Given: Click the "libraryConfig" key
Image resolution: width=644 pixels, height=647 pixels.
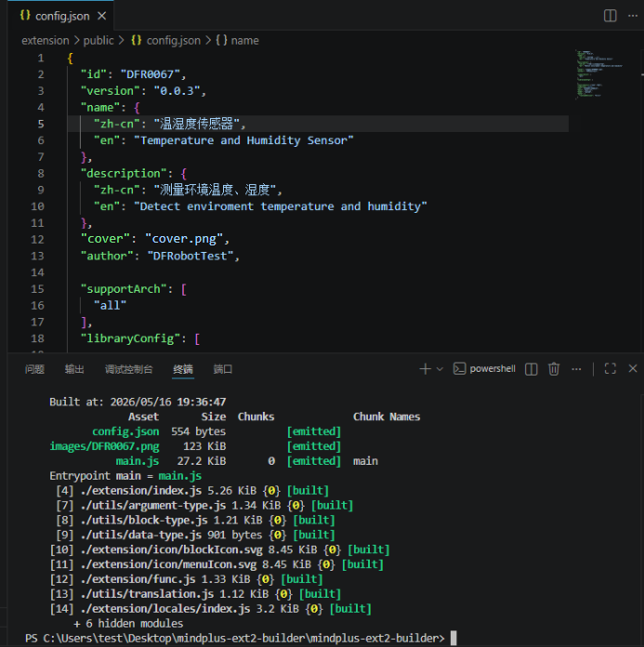Looking at the screenshot, I should click(130, 338).
